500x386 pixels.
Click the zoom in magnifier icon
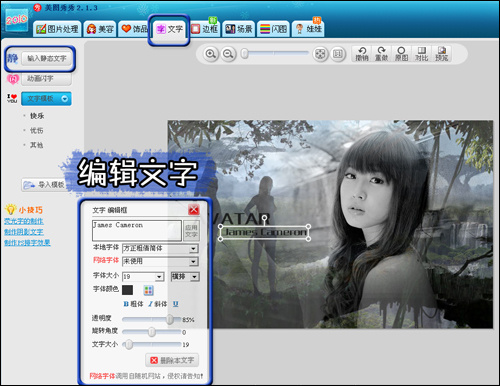(x=210, y=54)
